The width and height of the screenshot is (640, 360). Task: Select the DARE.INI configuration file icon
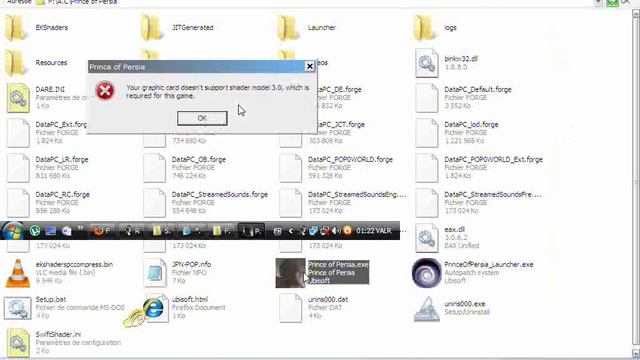[x=18, y=98]
